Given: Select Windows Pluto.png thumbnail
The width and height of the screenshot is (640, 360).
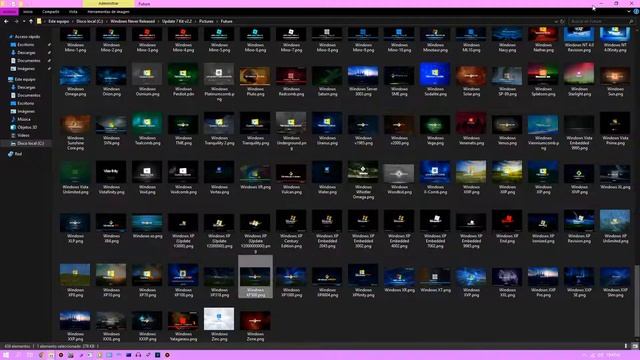Looking at the screenshot, I should [255, 80].
